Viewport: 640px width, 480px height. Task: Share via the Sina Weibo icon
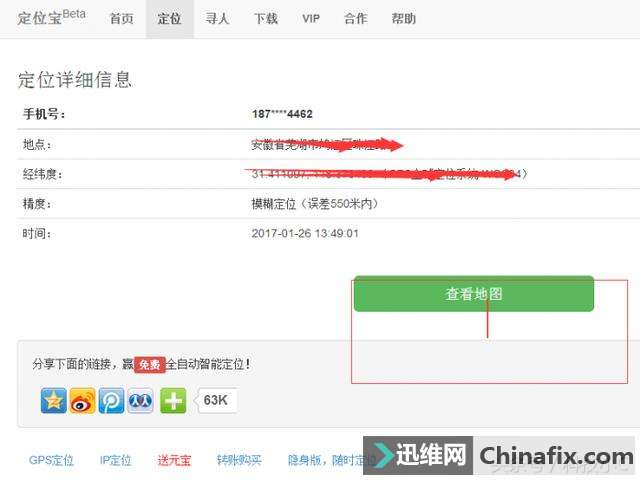[82, 400]
